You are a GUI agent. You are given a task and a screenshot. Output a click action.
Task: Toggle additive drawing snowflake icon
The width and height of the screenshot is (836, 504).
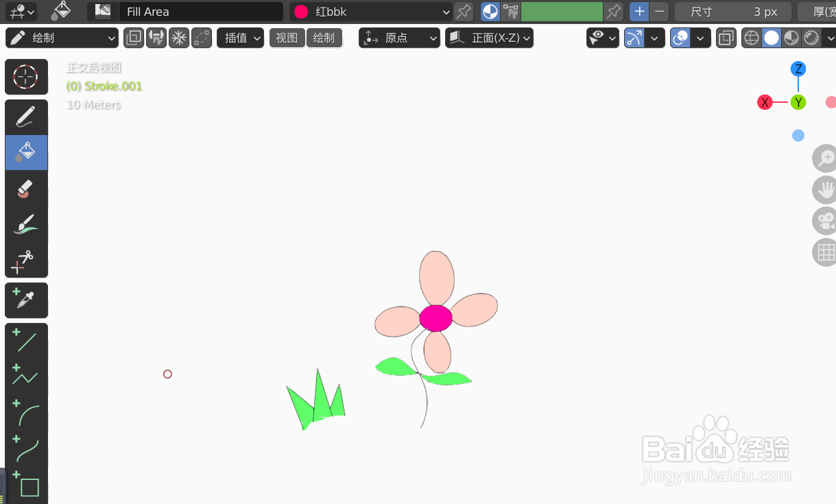coord(179,38)
